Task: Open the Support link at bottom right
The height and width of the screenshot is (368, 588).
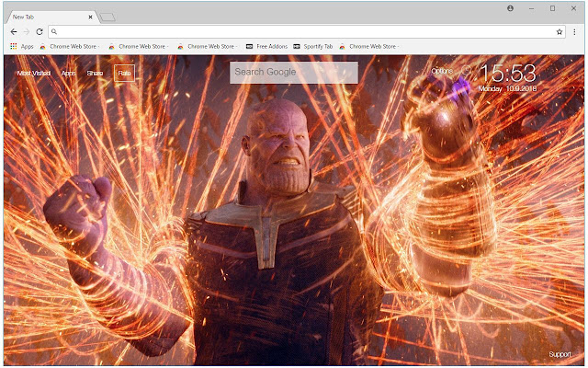Action: click(x=560, y=354)
